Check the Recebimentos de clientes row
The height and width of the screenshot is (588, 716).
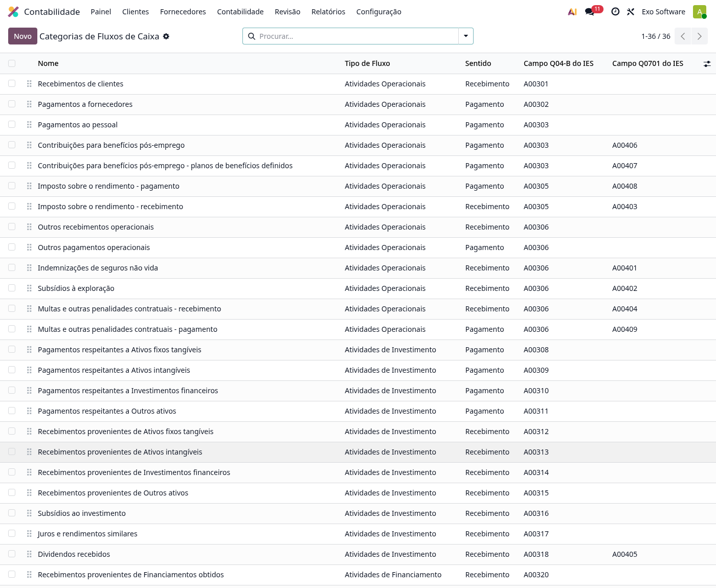[x=12, y=83]
